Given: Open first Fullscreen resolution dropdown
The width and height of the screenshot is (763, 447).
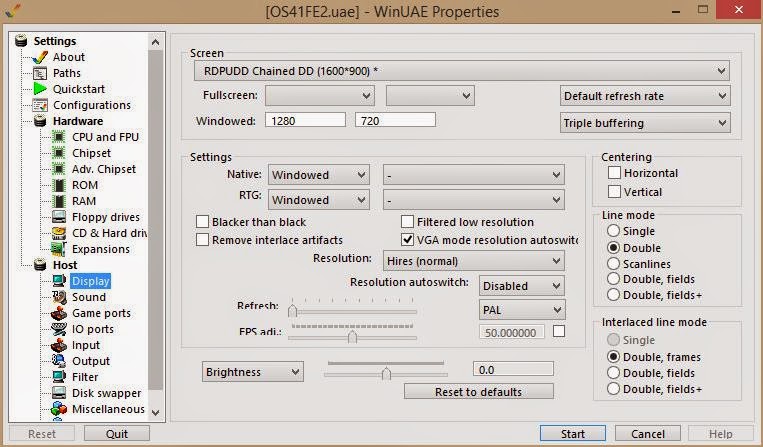Looking at the screenshot, I should click(x=320, y=96).
